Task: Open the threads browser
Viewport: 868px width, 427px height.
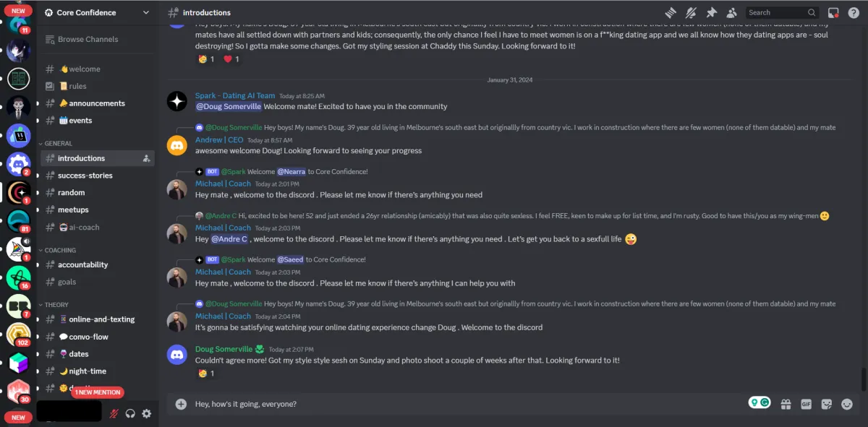Action: point(671,12)
